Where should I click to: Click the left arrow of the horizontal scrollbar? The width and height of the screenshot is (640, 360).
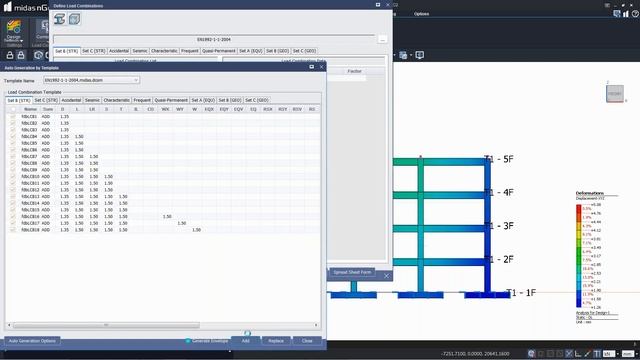(9, 325)
